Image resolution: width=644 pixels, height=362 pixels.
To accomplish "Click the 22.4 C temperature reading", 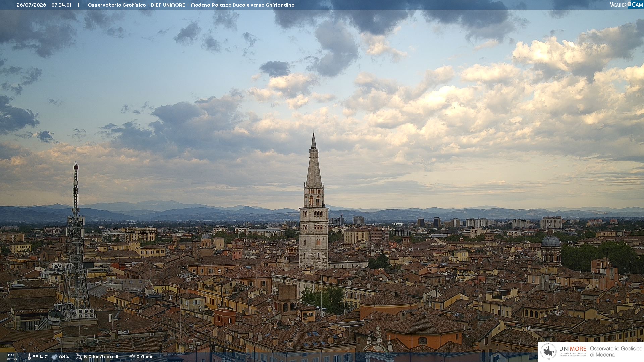I will pos(40,357).
